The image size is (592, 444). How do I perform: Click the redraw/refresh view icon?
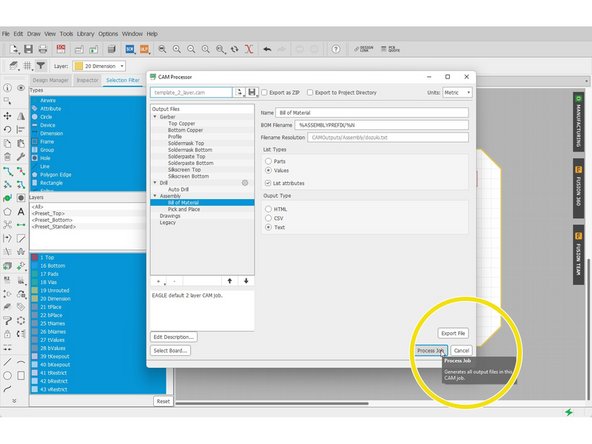coord(234,49)
